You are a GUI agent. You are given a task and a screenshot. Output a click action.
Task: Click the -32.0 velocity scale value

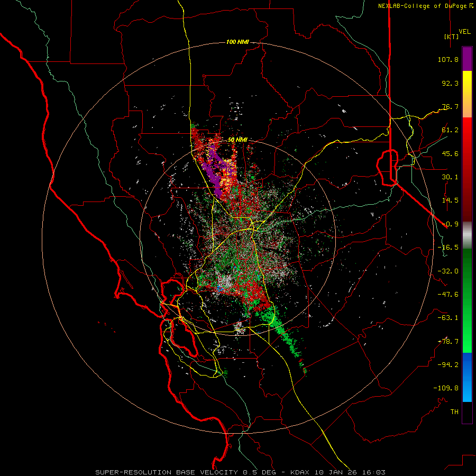[448, 271]
